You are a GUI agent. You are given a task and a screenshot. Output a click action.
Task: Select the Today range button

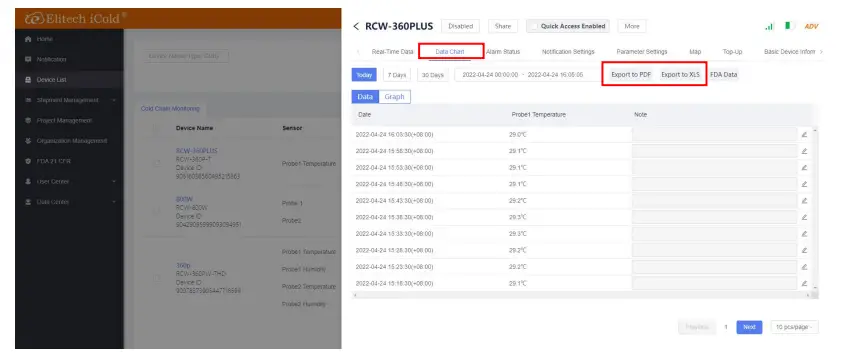click(364, 75)
